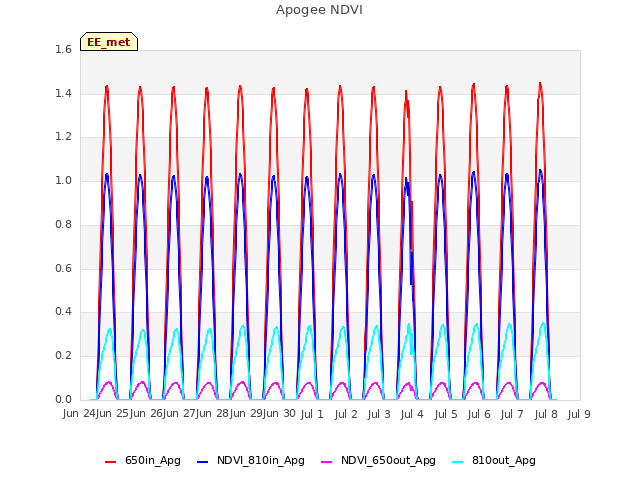This screenshot has height=480, width=640.
Task: Click the 0.8 y-axis label
Action: (x=63, y=224)
